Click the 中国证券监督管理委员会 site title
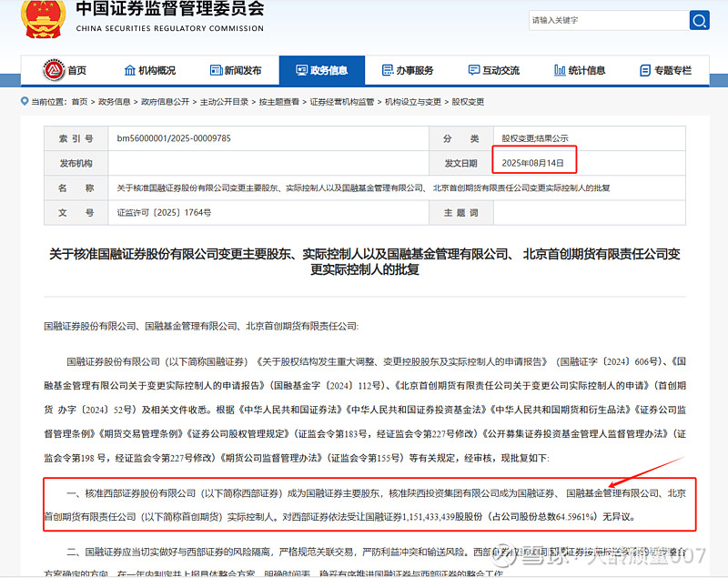Image resolution: width=728 pixels, height=578 pixels. (170, 8)
